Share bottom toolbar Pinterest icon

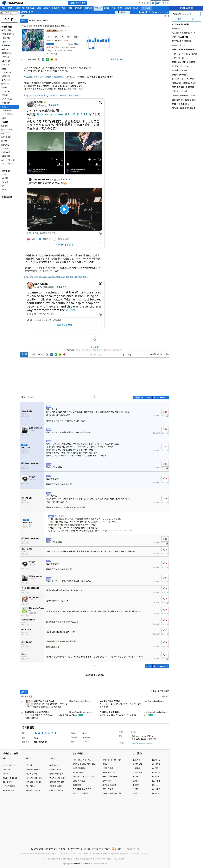(x=64, y=354)
